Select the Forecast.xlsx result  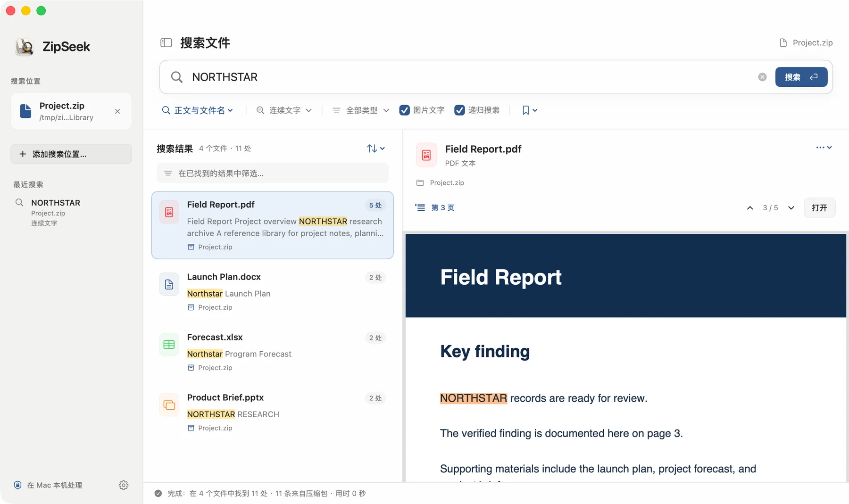pos(273,352)
